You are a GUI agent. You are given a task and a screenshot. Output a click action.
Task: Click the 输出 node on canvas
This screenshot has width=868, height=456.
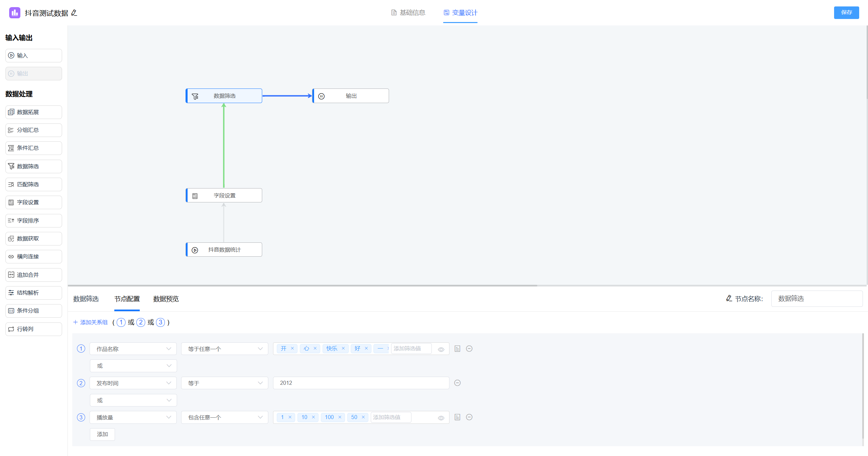[350, 96]
